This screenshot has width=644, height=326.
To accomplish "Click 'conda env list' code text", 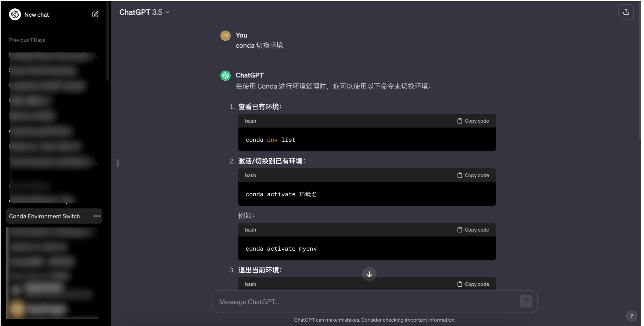I will (x=271, y=140).
